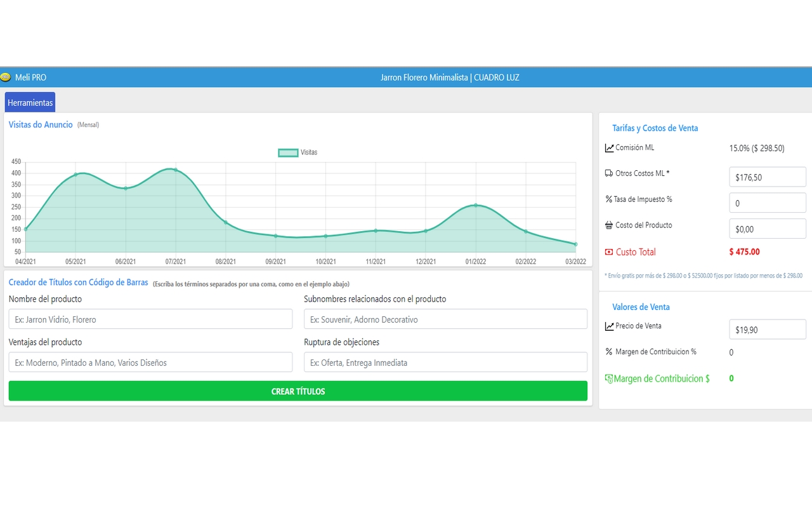
Task: Click the percent icon beside Tasa de Impuesto
Action: point(609,199)
